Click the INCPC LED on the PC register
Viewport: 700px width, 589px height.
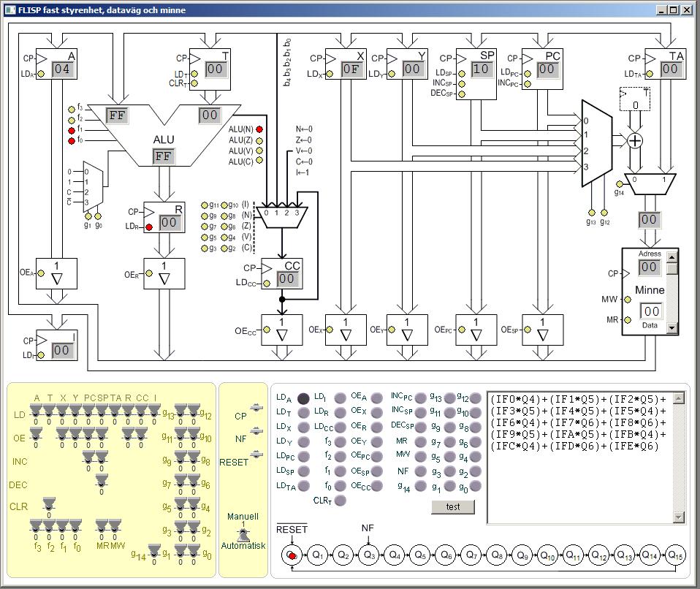coord(528,83)
